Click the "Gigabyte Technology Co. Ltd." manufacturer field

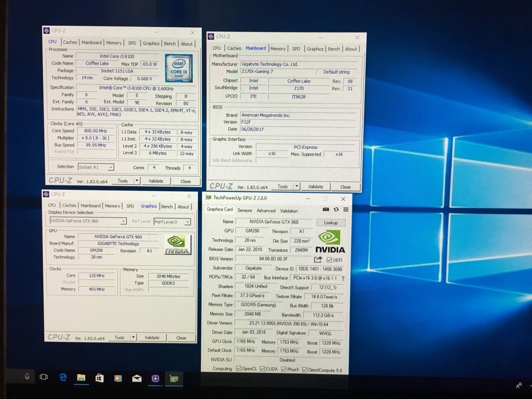pyautogui.click(x=299, y=64)
